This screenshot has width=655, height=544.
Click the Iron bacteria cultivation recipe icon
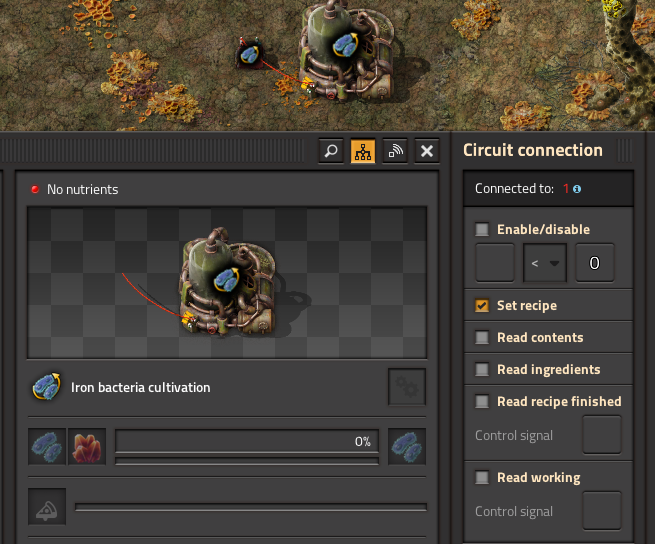46,386
